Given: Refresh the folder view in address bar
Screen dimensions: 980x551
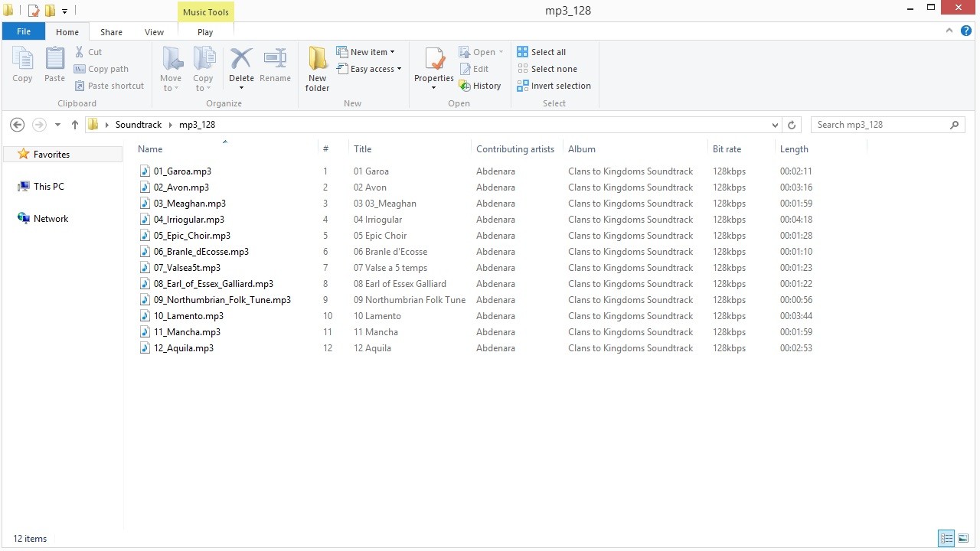Looking at the screenshot, I should coord(792,125).
